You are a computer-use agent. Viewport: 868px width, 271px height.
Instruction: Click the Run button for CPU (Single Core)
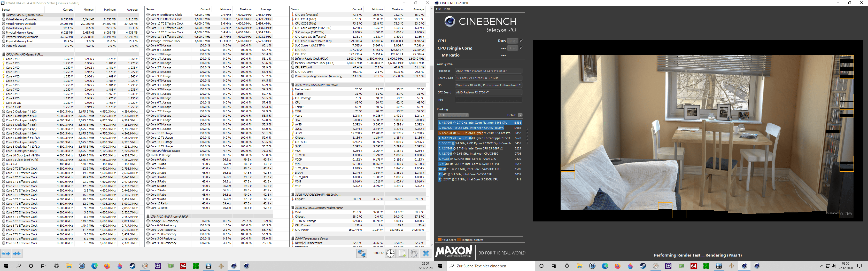512,48
